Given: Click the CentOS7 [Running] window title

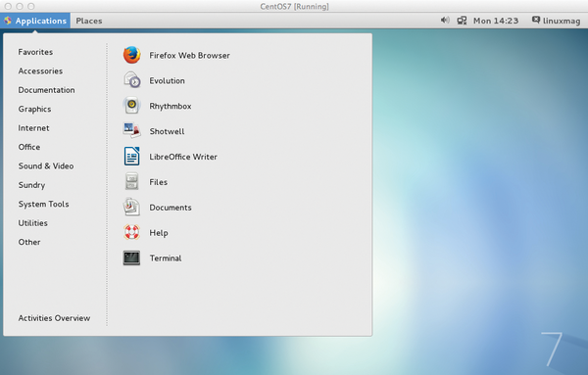Looking at the screenshot, I should (294, 7).
